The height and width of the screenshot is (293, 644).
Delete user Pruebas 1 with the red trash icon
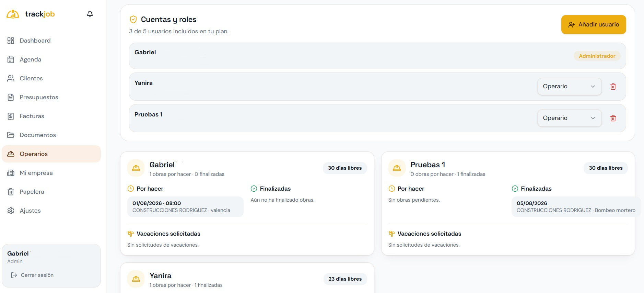[x=613, y=118]
